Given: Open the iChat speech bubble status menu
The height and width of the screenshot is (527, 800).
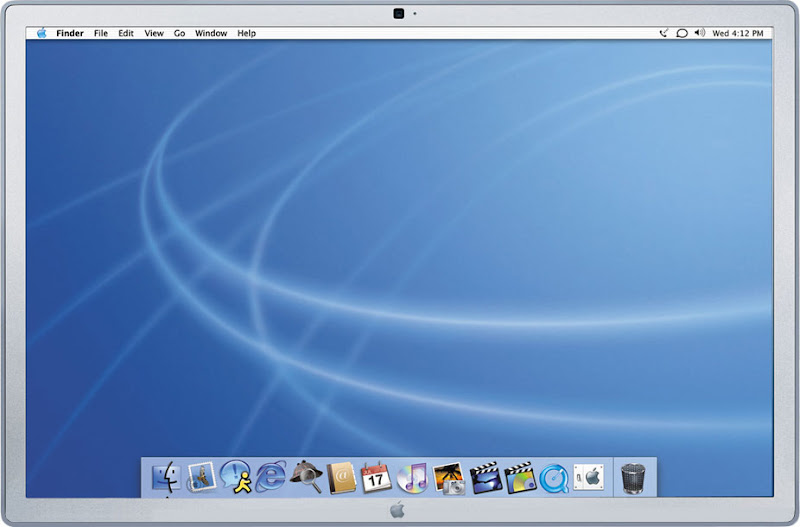Looking at the screenshot, I should point(682,33).
